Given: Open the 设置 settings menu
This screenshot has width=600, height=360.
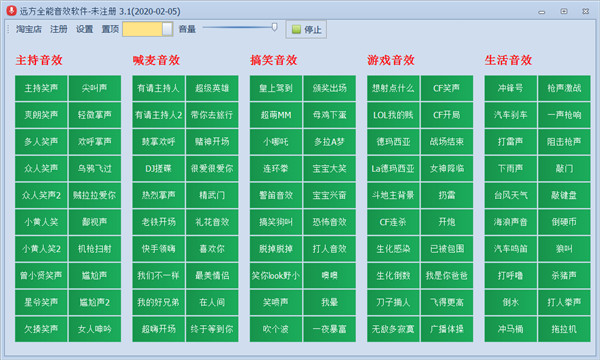Looking at the screenshot, I should click(85, 29).
